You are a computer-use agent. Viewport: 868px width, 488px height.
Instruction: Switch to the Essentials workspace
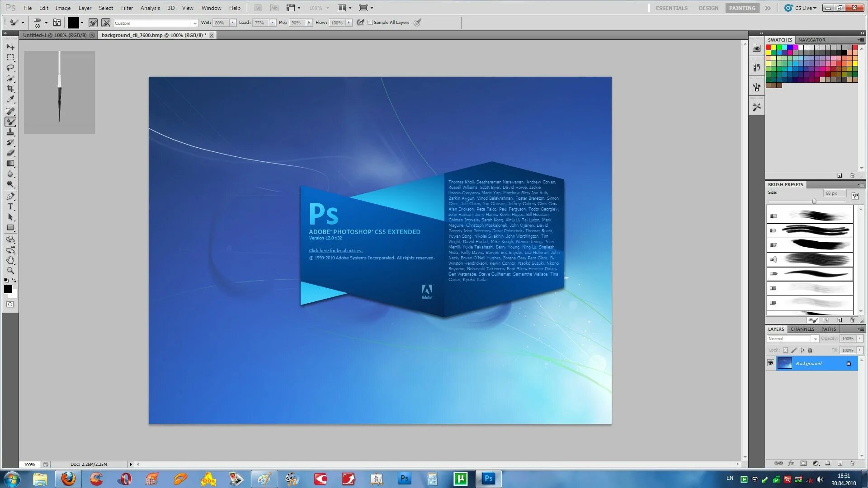671,8
